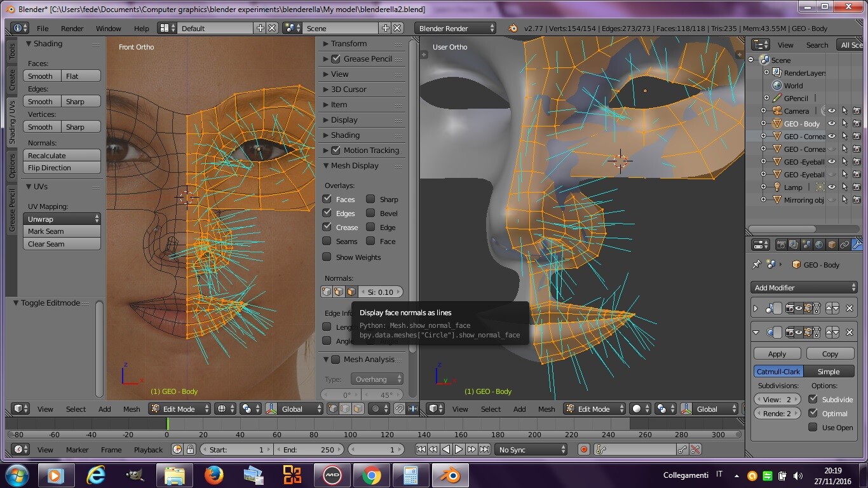Open the Constraints chain properties tab

tap(844, 245)
